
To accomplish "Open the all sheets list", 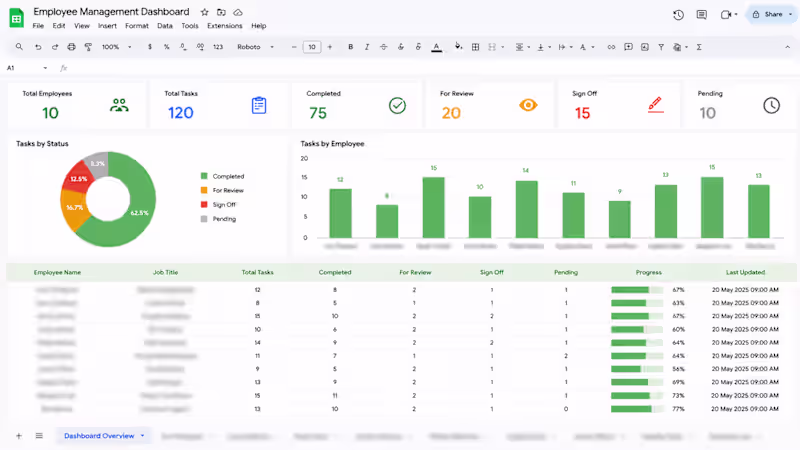I will click(x=39, y=436).
